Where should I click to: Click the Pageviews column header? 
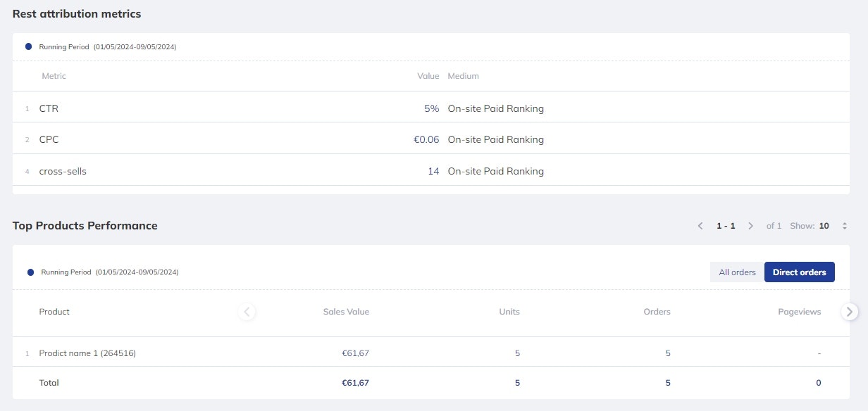click(799, 312)
